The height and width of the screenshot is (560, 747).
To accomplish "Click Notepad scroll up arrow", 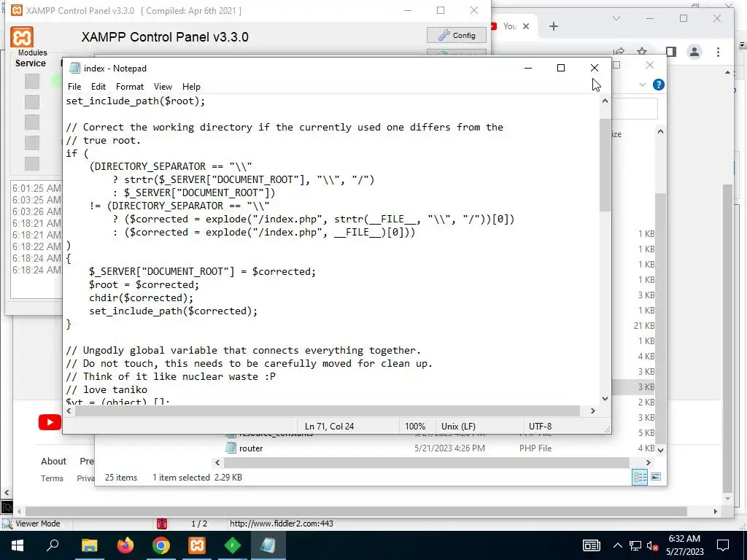I will pos(605,101).
